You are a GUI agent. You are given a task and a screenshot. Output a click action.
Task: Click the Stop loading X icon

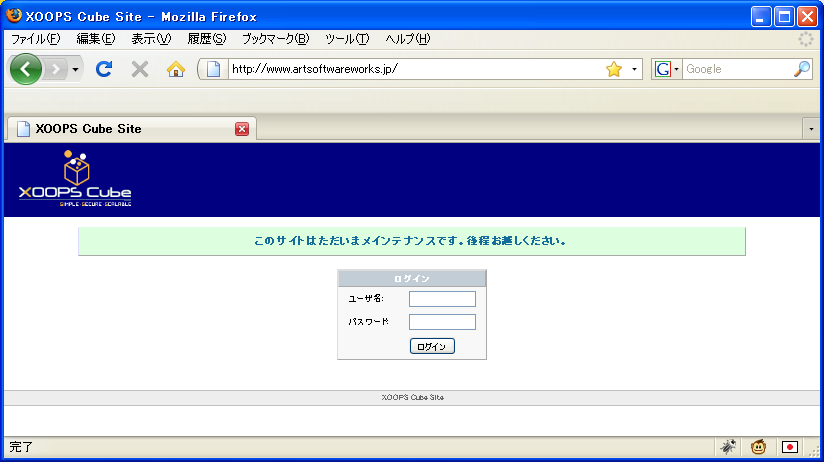click(140, 69)
